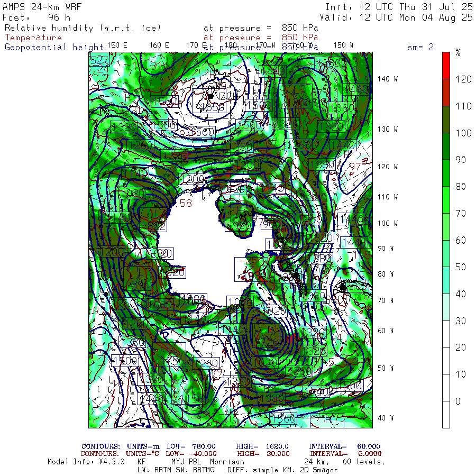Click the '60 levels,' text

(x=363, y=462)
